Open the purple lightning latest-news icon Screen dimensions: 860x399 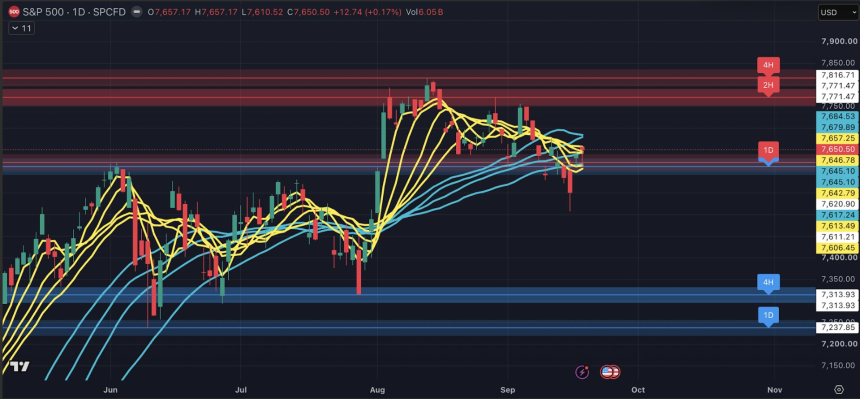click(582, 372)
